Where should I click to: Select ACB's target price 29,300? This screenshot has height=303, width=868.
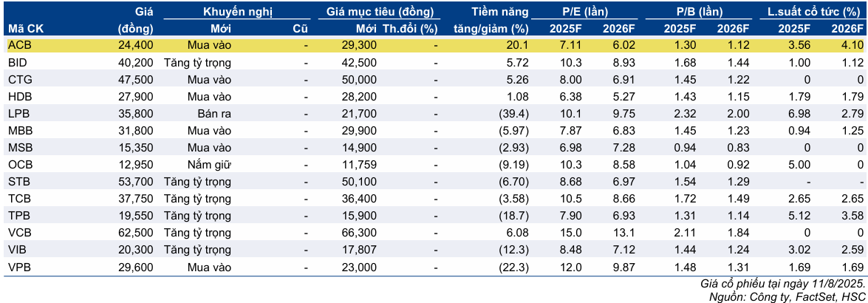pos(360,45)
